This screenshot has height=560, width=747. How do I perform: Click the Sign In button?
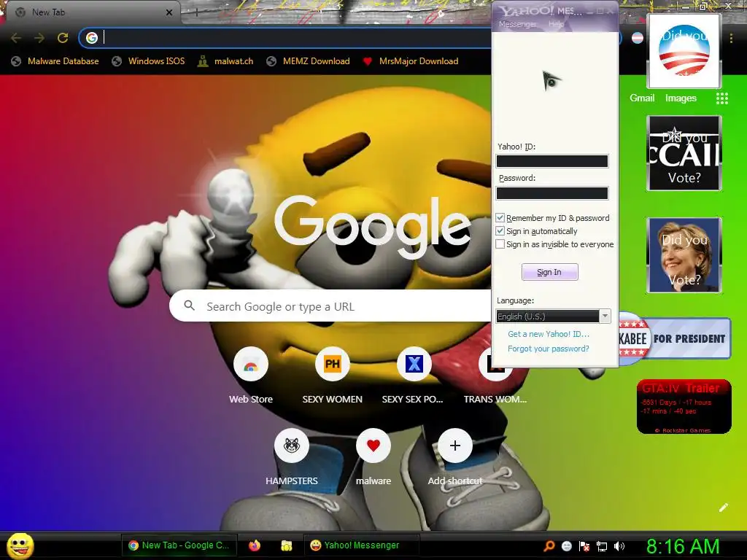point(550,272)
